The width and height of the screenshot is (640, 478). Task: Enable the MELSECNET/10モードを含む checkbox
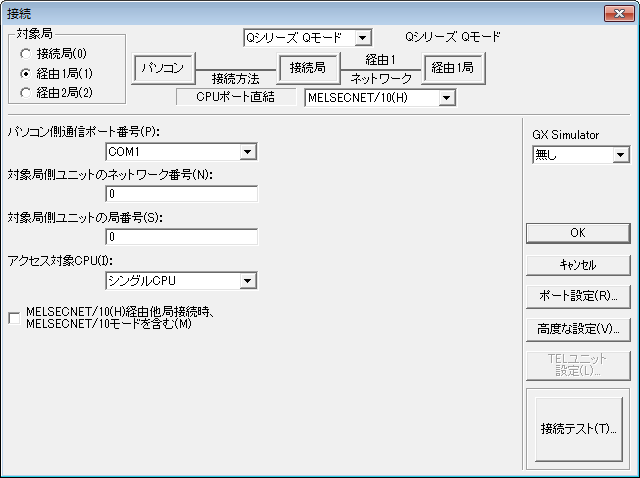point(13,318)
